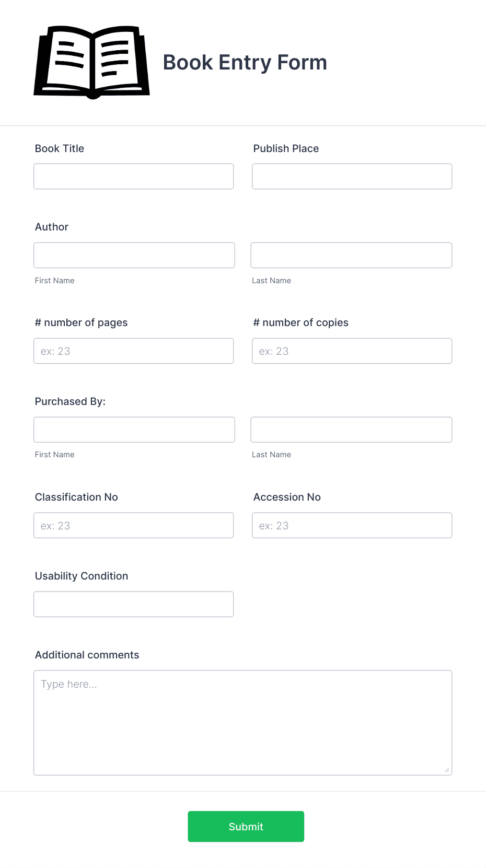
Task: Click inside the Book Title input field
Action: click(133, 176)
